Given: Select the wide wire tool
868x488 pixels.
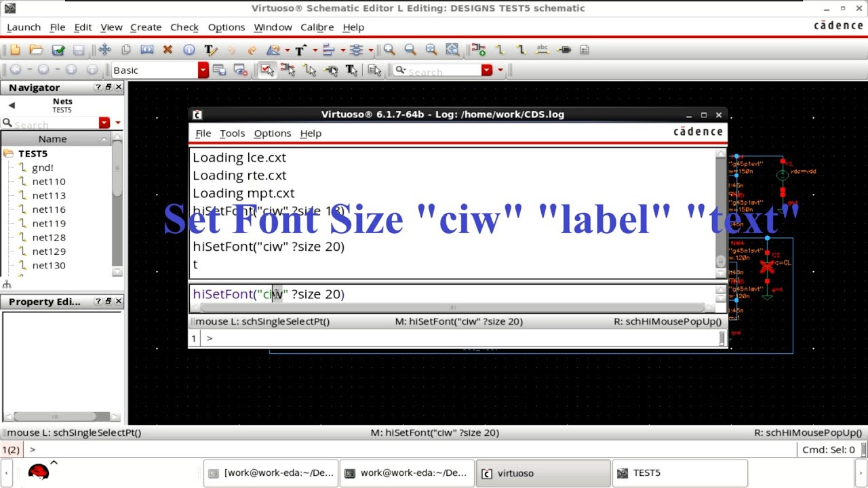Looking at the screenshot, I should [521, 49].
